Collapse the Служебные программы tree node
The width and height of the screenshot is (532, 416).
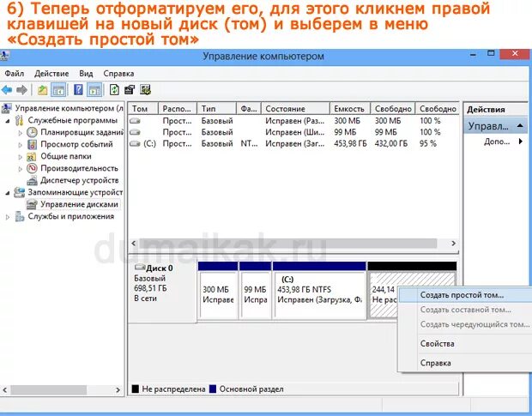click(x=8, y=121)
